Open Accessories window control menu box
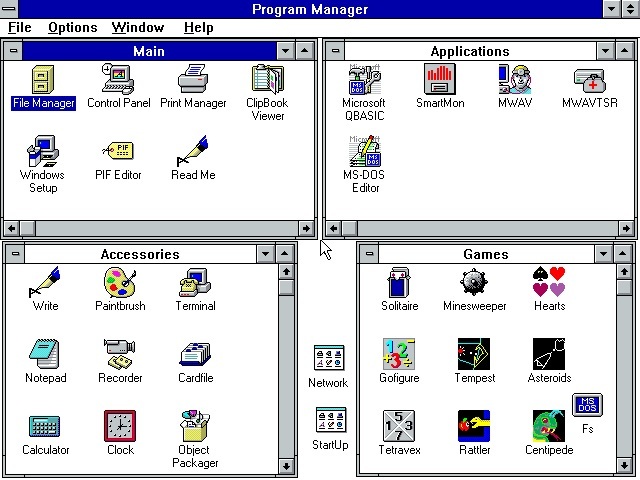 16,254
